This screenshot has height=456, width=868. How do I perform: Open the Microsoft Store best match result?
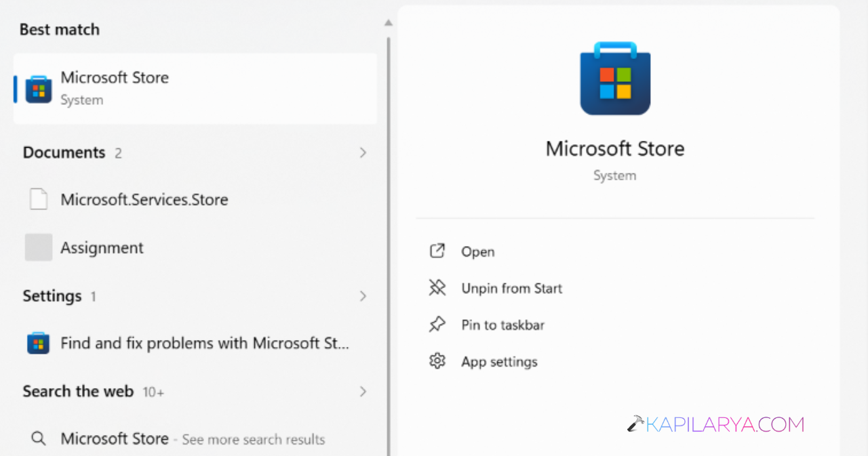[x=195, y=89]
